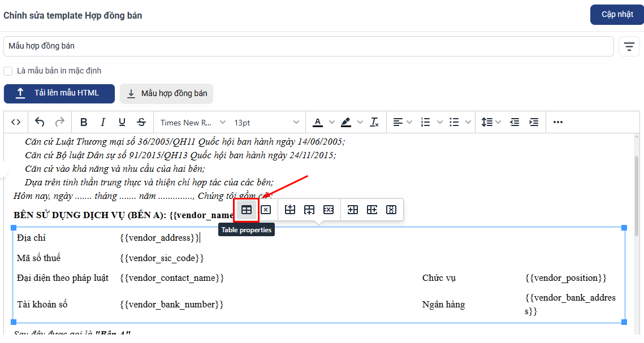Open the 13pt font size dropdown

(x=266, y=122)
